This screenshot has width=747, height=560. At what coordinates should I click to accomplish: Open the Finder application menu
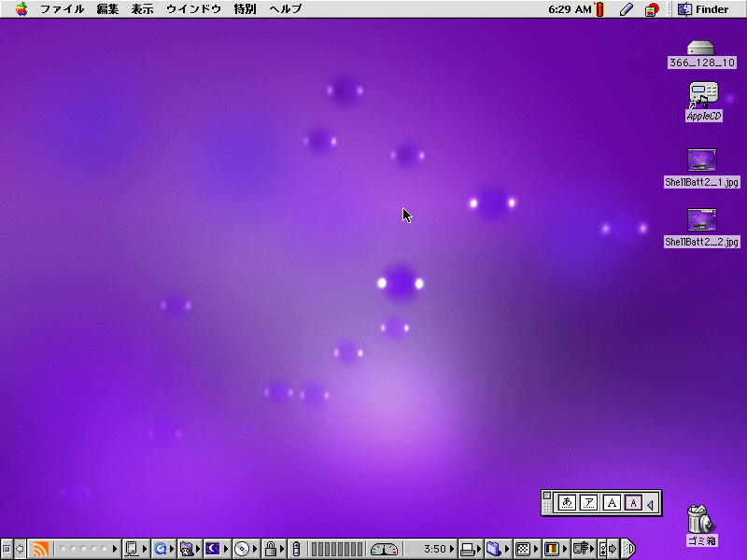703,9
